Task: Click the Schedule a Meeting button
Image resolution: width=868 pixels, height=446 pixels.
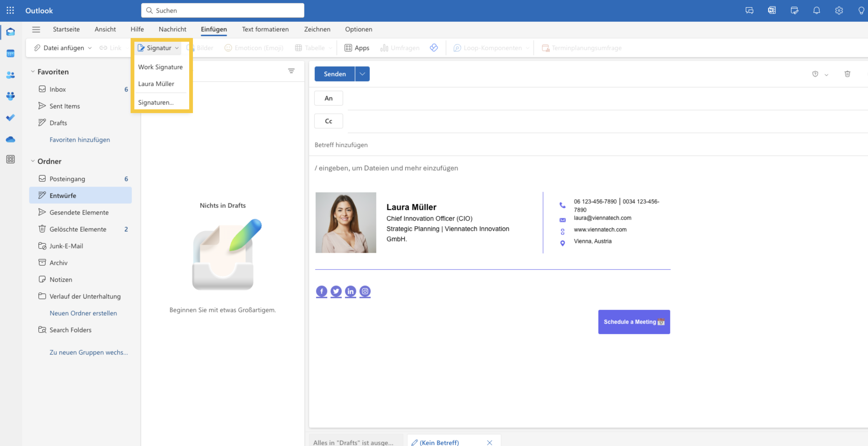Action: [x=634, y=322]
